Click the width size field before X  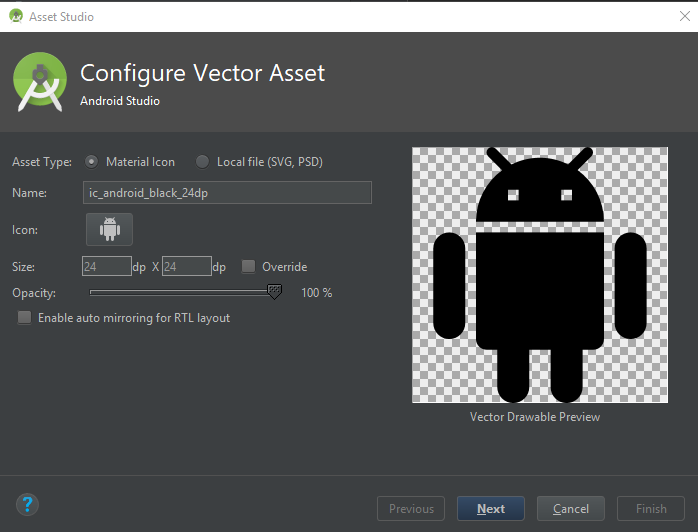click(x=107, y=266)
